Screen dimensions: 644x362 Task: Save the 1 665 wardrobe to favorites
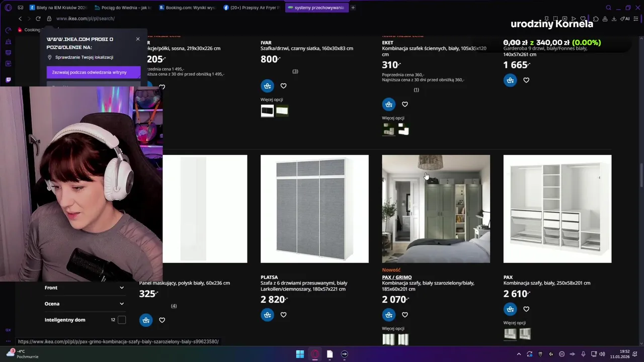pyautogui.click(x=526, y=80)
